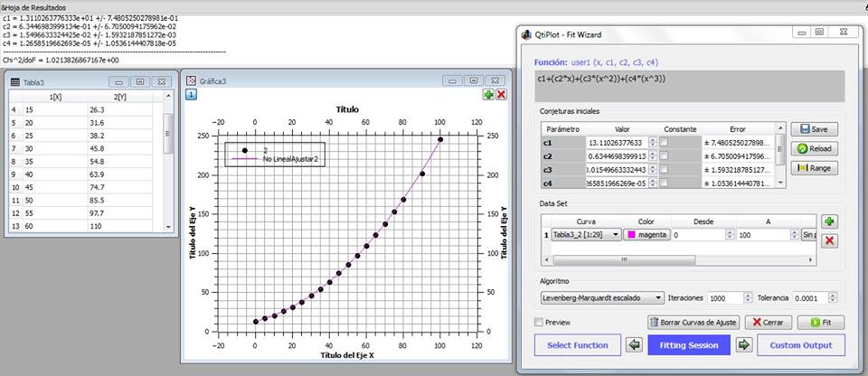Open the parameter Range settings
868x376 pixels.
(x=814, y=168)
